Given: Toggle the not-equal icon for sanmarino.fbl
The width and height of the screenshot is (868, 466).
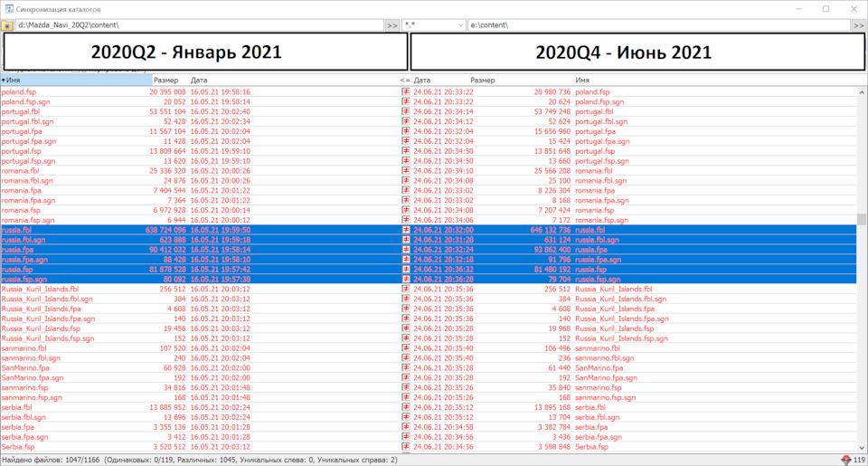Looking at the screenshot, I should click(406, 348).
